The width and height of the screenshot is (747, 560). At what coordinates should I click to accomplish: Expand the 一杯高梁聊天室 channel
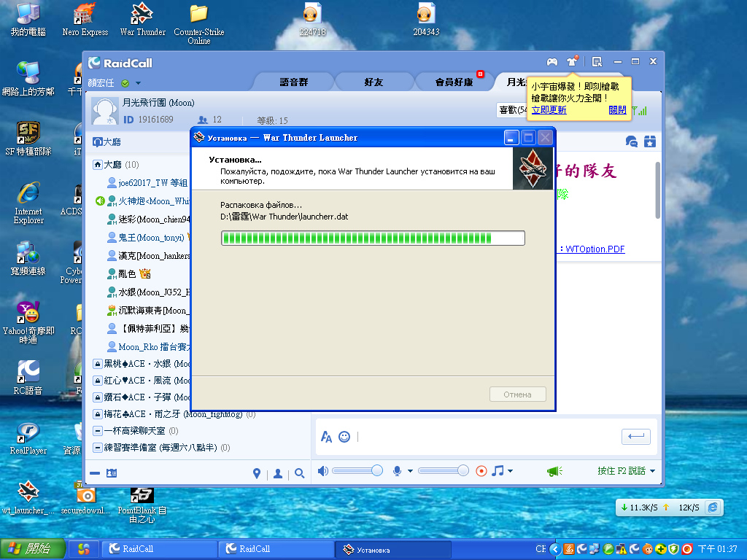coord(97,431)
